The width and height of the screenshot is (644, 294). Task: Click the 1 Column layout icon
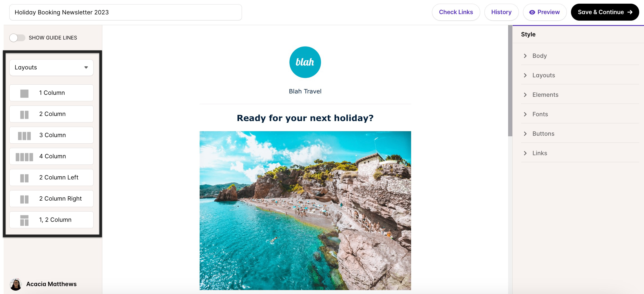pos(24,93)
